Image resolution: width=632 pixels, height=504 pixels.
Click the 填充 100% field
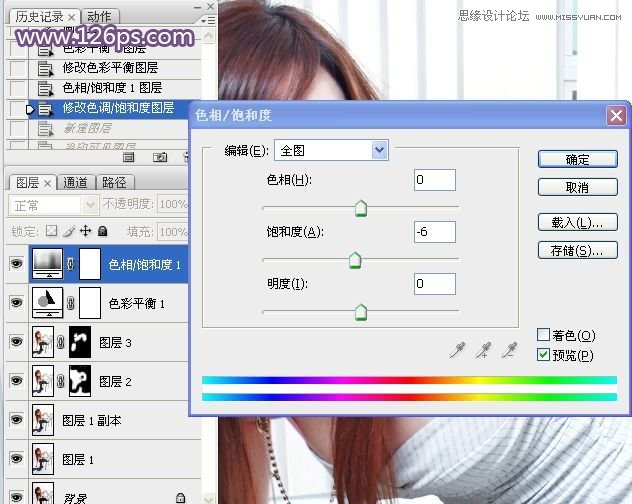[173, 232]
